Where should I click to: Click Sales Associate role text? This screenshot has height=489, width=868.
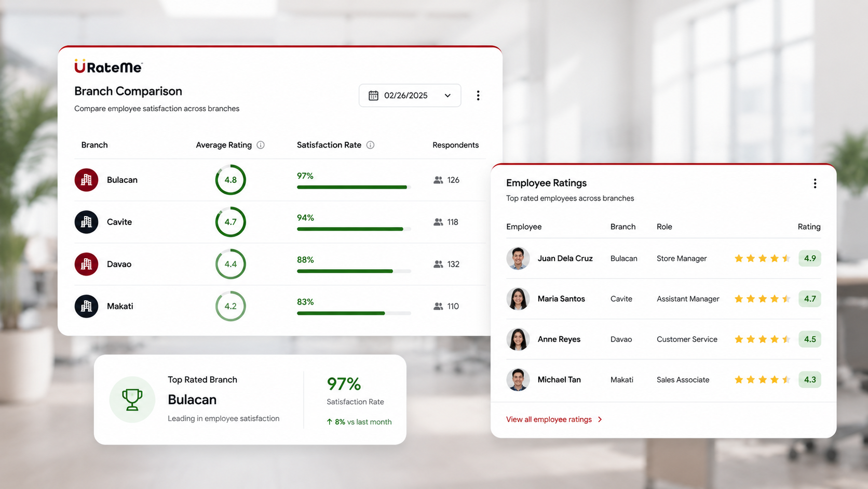coord(683,380)
